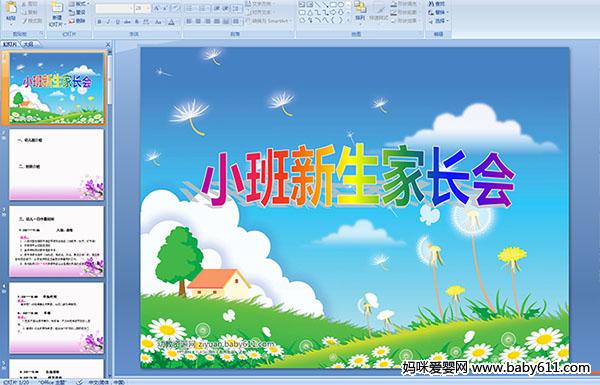Screen dimensions: 600x385
Task: Expand the Paste options arrow
Action: pos(11,24)
